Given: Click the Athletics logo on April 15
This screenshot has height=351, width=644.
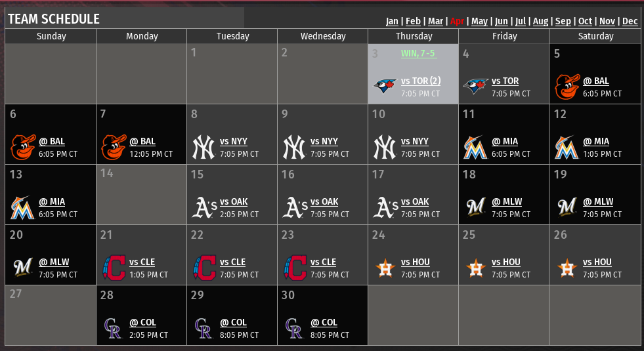Looking at the screenshot, I should click(204, 207).
